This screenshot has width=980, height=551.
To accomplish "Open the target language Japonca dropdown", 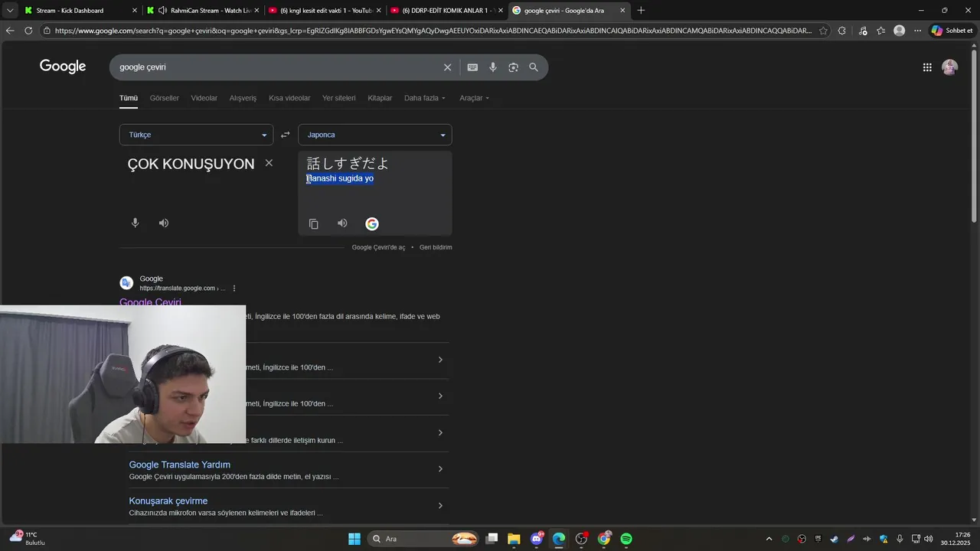I will 375,135.
